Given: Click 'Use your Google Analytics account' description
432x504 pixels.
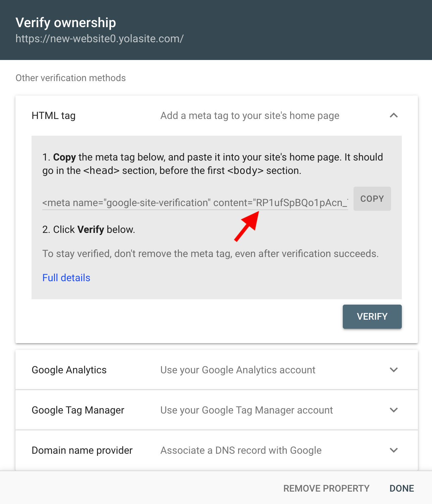Looking at the screenshot, I should click(x=237, y=370).
